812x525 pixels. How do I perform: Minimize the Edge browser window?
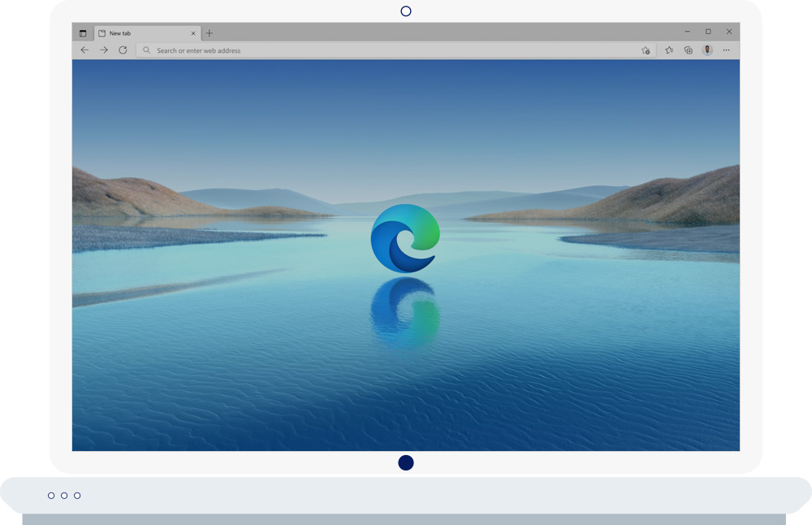point(687,32)
